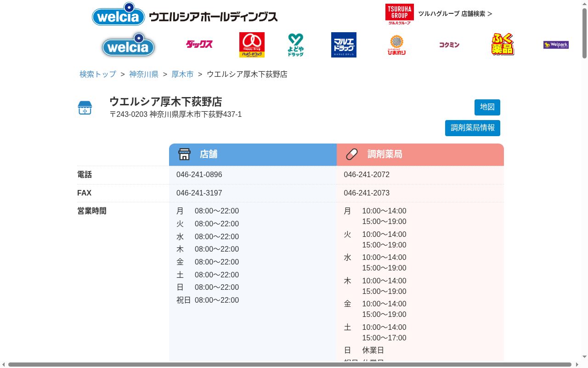Open the Tsuruha Group red logo
The height and width of the screenshot is (368, 588).
coord(399,14)
